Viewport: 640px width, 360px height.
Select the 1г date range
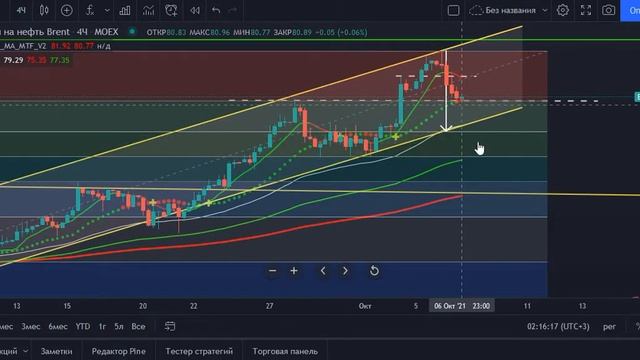[x=102, y=327]
